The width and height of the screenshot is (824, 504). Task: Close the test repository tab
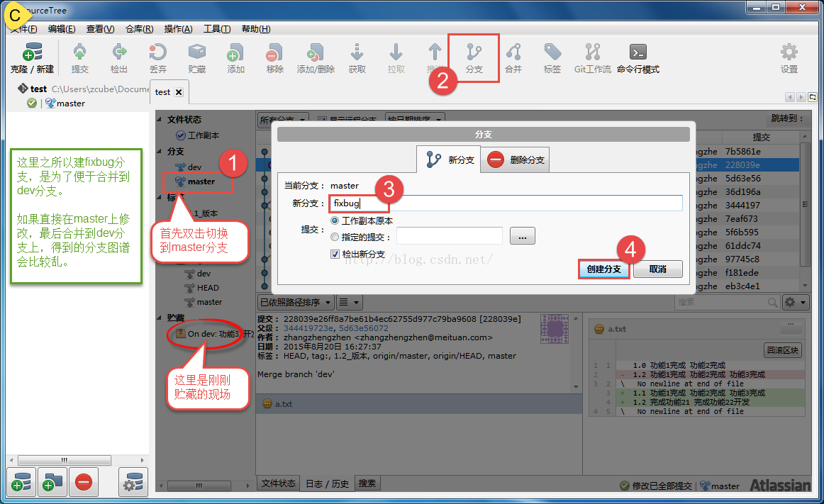click(x=179, y=92)
